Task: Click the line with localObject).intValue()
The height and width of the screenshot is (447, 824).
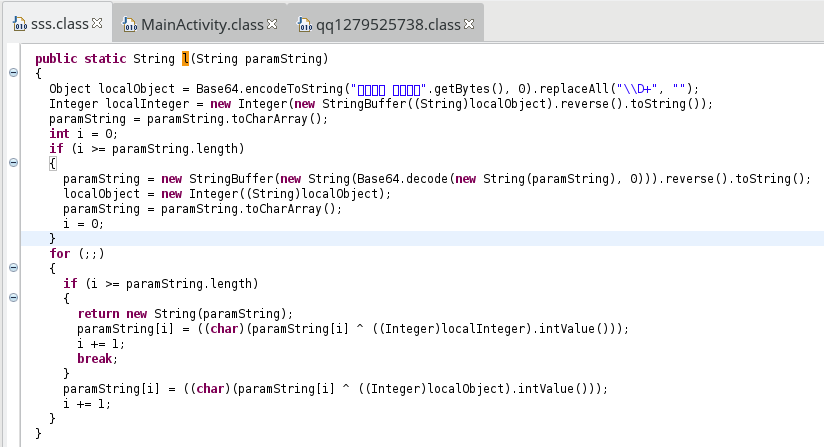Action: tap(335, 389)
